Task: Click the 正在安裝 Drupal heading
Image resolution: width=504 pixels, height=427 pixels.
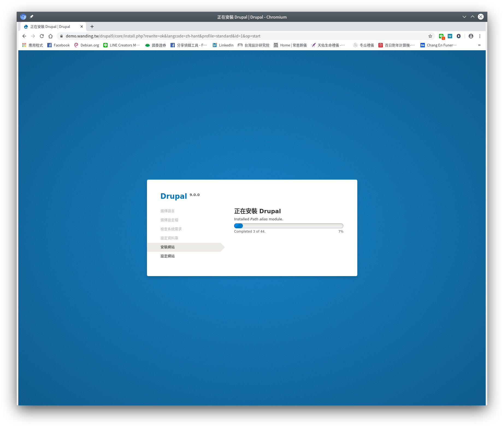Action: coord(257,211)
